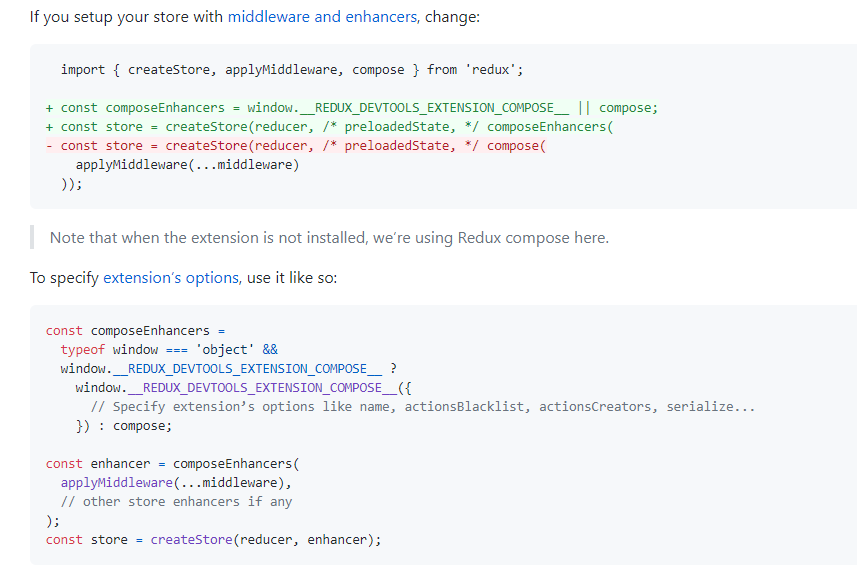
Task: Click the line '}) : compose;'
Action: click(124, 426)
